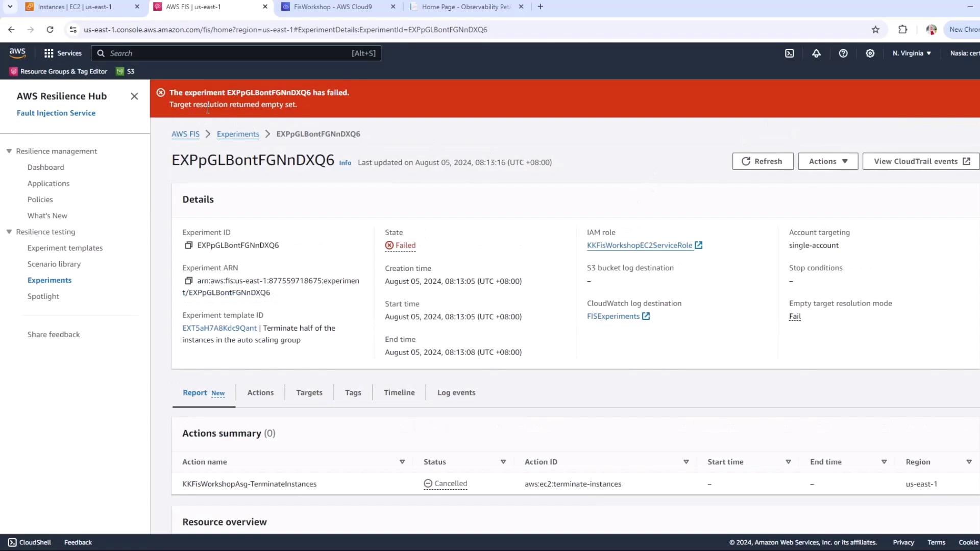Open the N. Virginia region selector
The height and width of the screenshot is (551, 980).
[x=912, y=53]
